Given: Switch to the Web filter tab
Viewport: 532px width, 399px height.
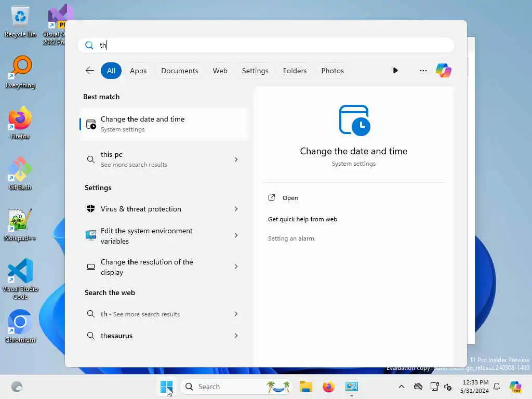Looking at the screenshot, I should (x=220, y=71).
